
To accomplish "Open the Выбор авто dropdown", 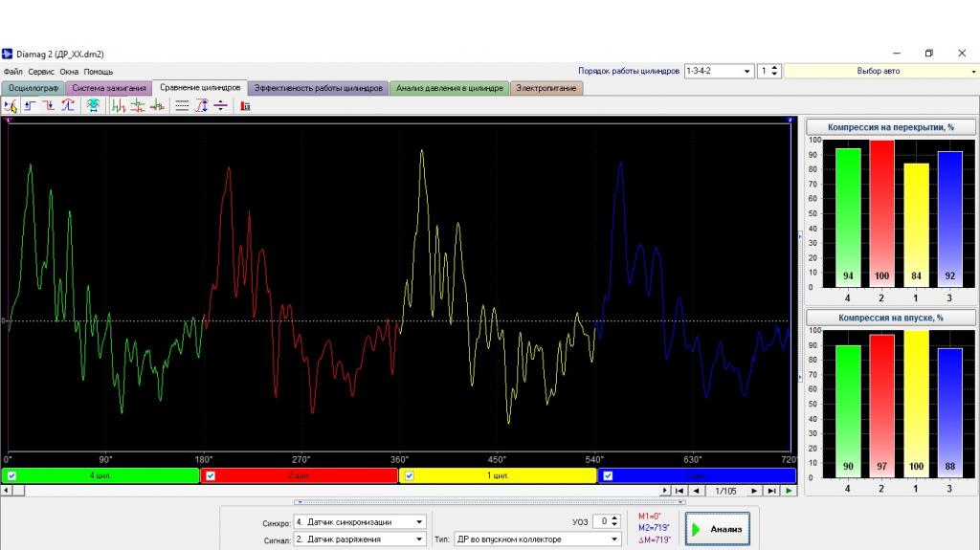I will click(973, 71).
